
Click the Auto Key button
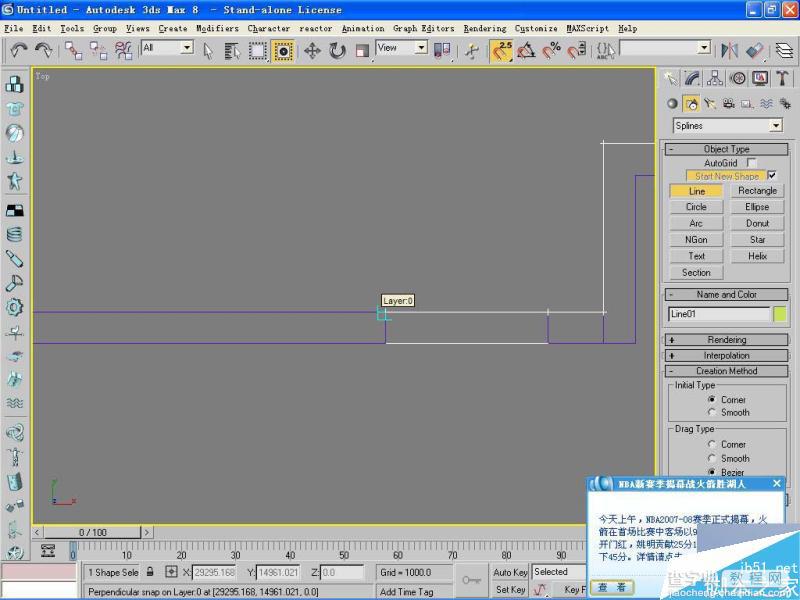pos(510,572)
